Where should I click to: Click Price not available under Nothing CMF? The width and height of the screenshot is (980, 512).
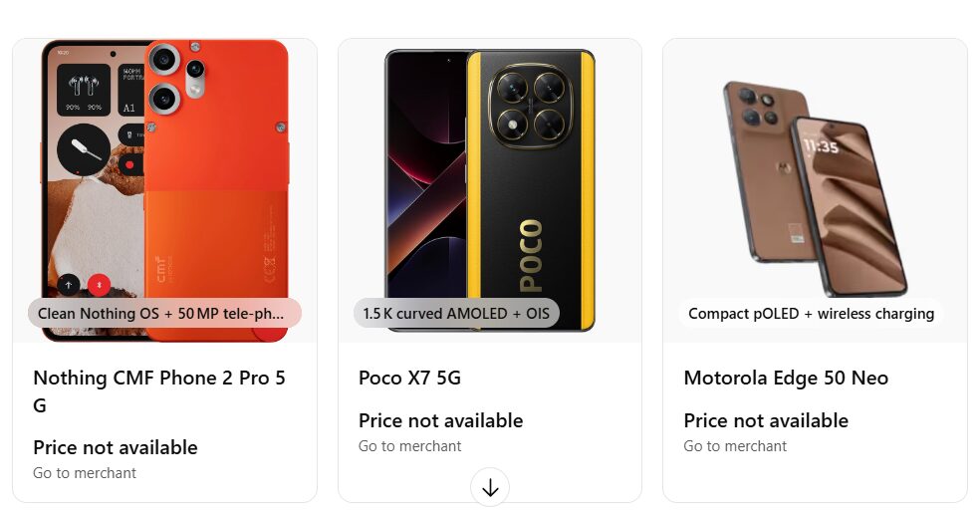(116, 447)
